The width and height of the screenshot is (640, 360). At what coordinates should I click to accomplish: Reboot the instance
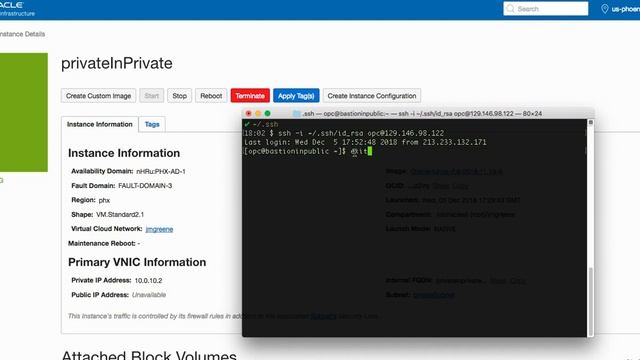point(211,96)
